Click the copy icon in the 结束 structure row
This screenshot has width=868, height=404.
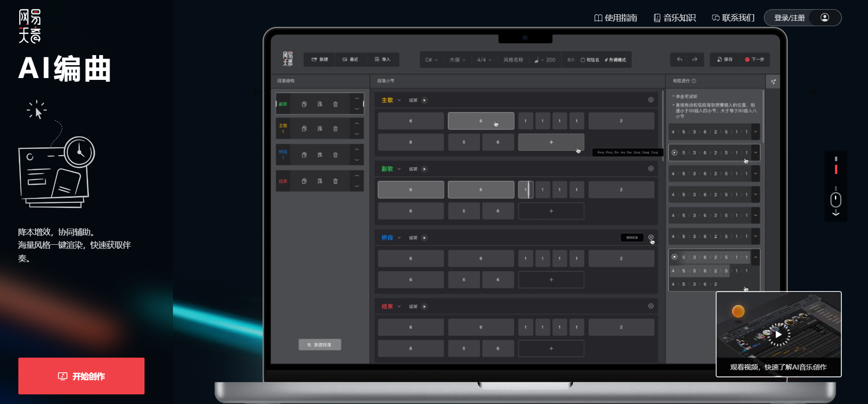tap(304, 181)
